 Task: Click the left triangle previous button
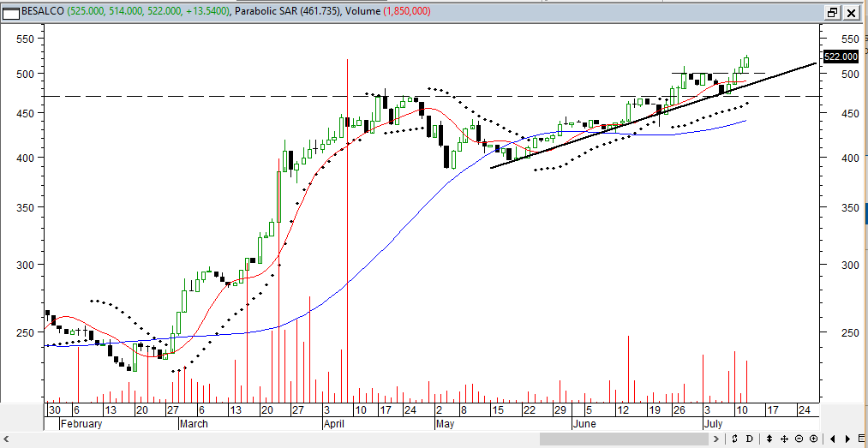click(833, 439)
